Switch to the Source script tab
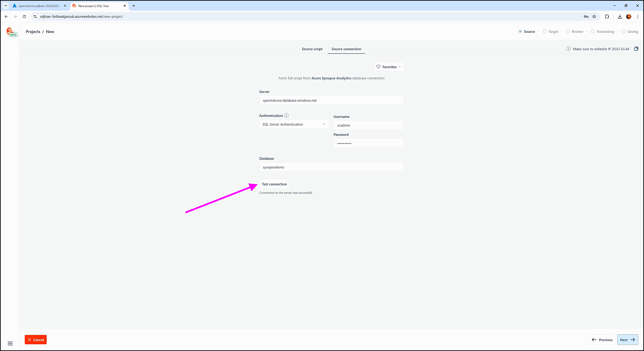 pyautogui.click(x=312, y=49)
